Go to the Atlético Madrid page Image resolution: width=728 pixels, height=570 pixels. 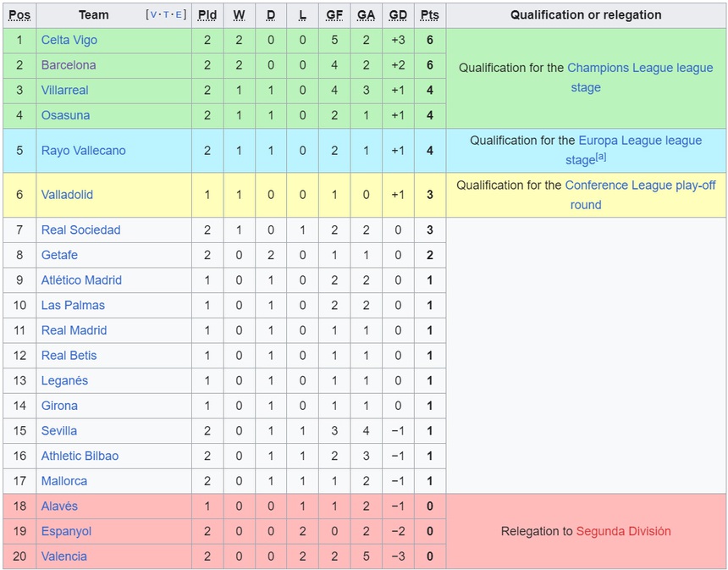[x=81, y=280]
